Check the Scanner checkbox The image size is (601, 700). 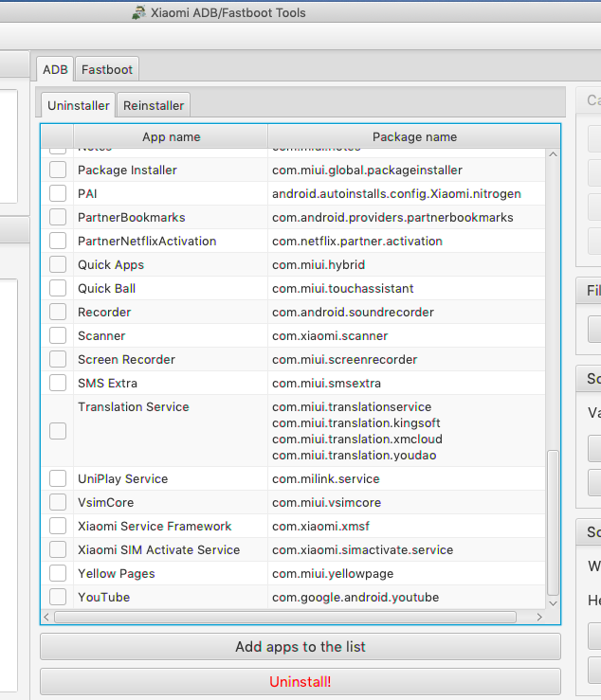[58, 335]
